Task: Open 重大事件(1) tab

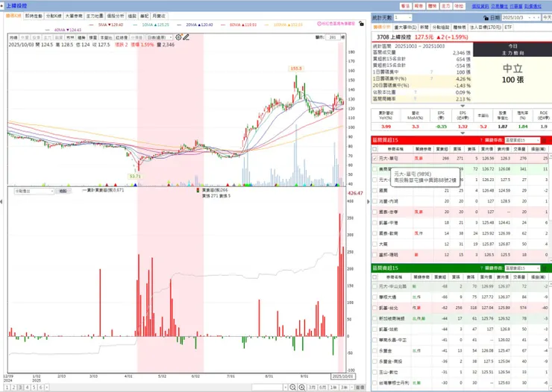Action: click(x=405, y=27)
